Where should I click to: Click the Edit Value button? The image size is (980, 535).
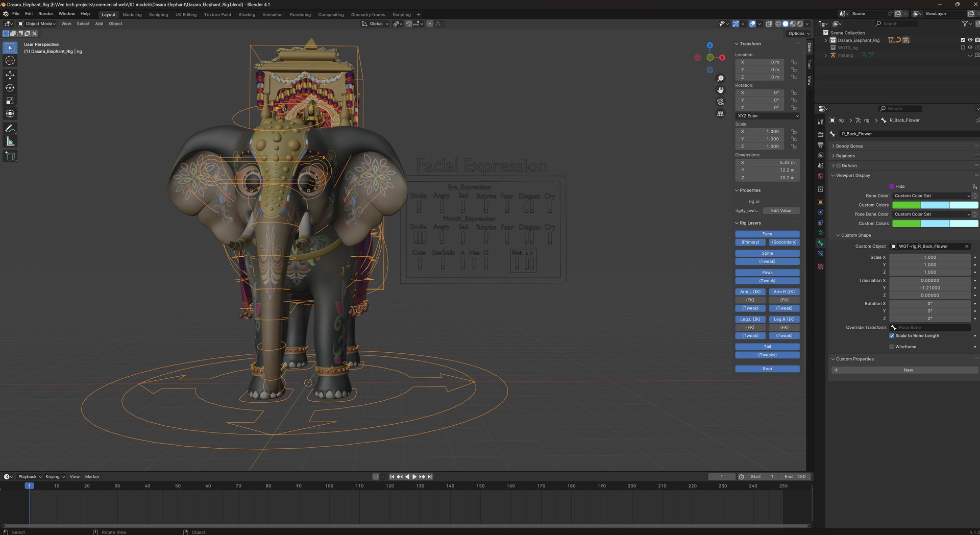click(781, 211)
